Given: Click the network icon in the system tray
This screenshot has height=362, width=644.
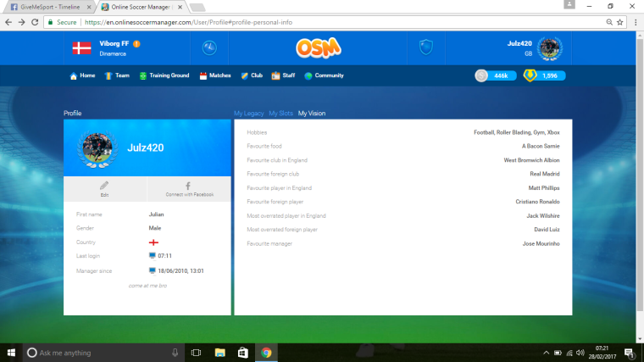Looking at the screenshot, I should 569,353.
